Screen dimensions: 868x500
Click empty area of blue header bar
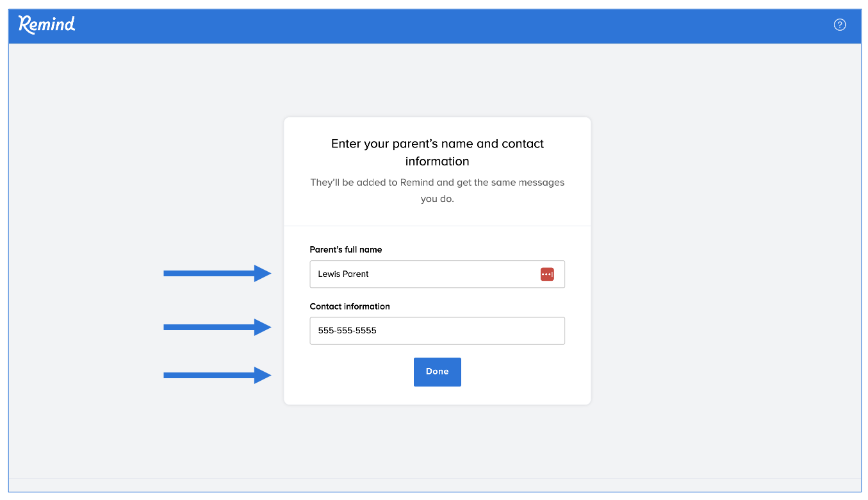448,26
